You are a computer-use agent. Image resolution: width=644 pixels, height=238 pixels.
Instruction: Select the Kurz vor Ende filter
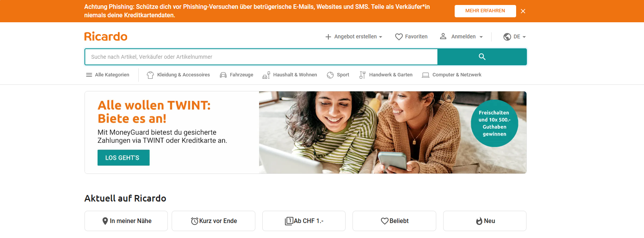coord(214,221)
